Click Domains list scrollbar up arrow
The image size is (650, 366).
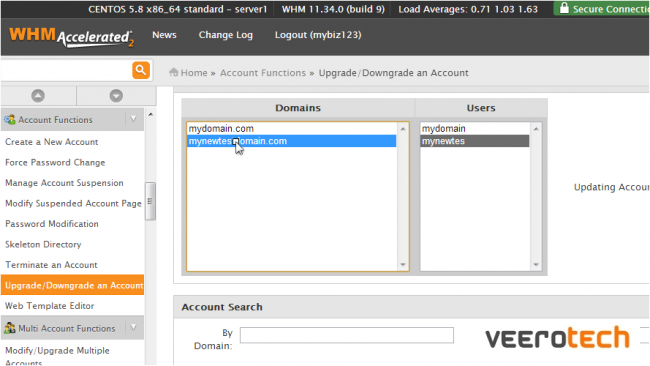pos(403,129)
